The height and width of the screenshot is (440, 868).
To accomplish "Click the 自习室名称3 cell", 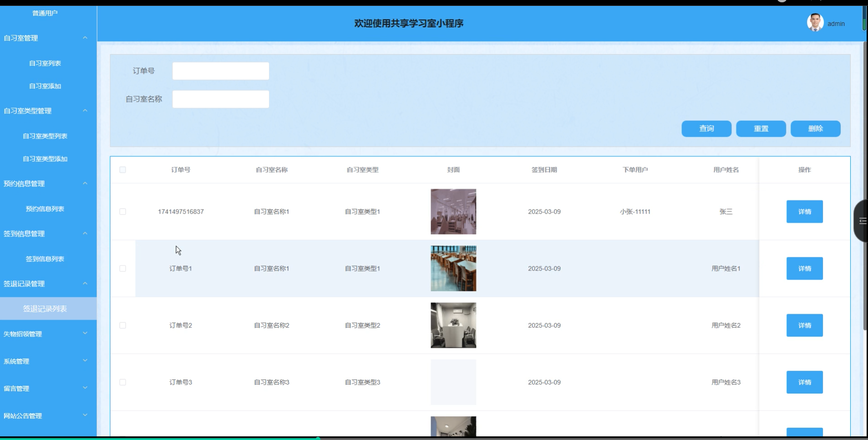I will [x=272, y=383].
